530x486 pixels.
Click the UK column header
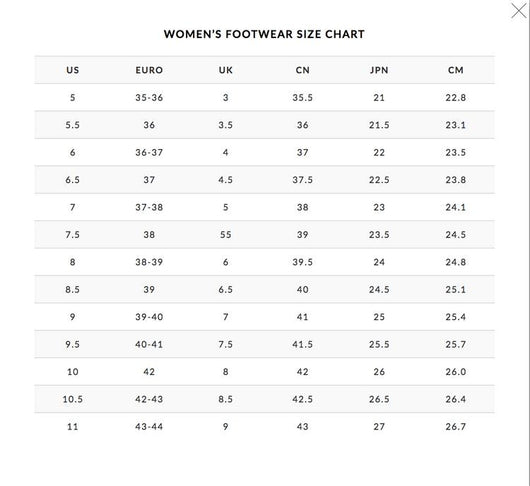point(225,70)
